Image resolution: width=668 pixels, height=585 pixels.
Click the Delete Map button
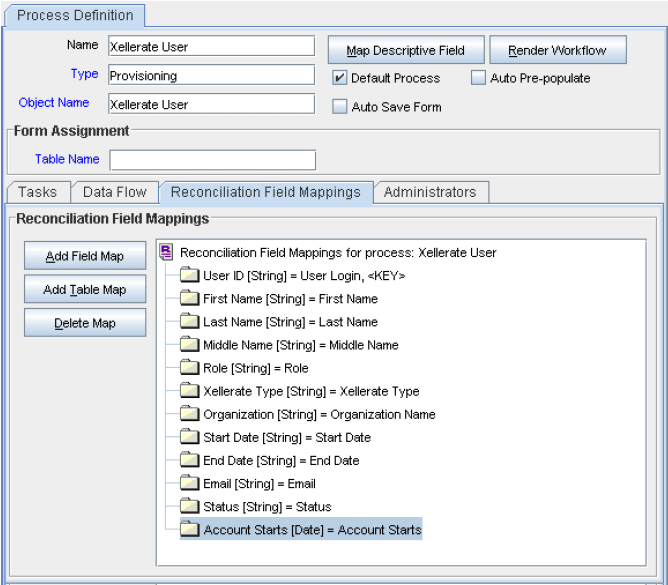pyautogui.click(x=85, y=323)
